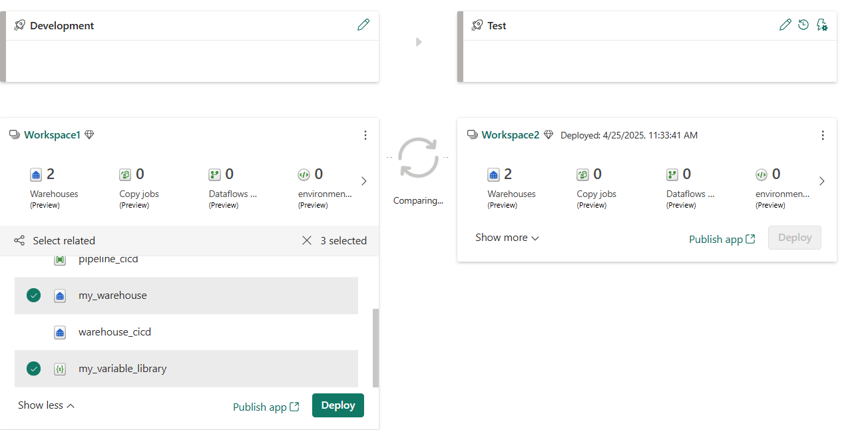
Task: Click the comparing refresh icon between stages
Action: tap(418, 158)
